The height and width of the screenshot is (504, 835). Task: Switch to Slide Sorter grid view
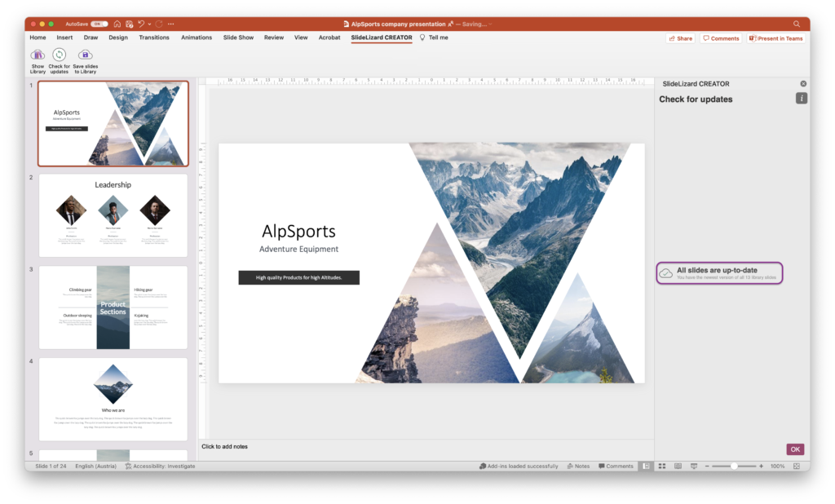662,466
